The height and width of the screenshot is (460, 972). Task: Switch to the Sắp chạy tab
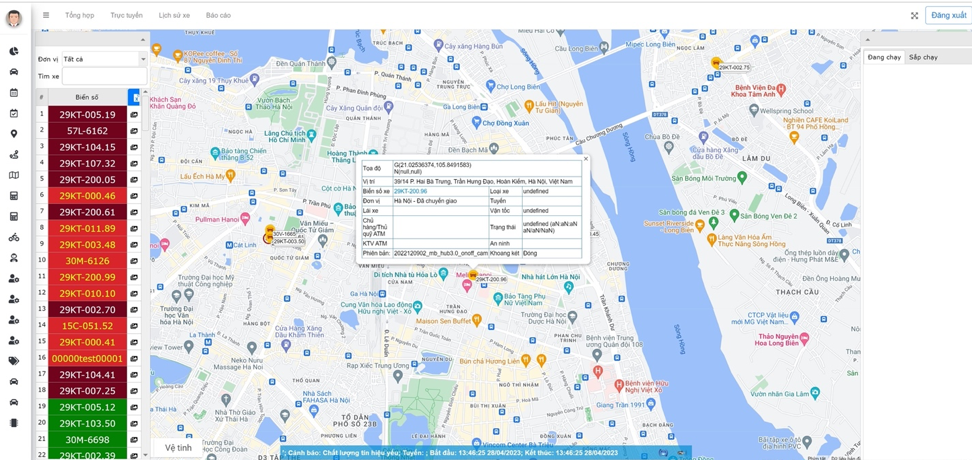coord(923,57)
